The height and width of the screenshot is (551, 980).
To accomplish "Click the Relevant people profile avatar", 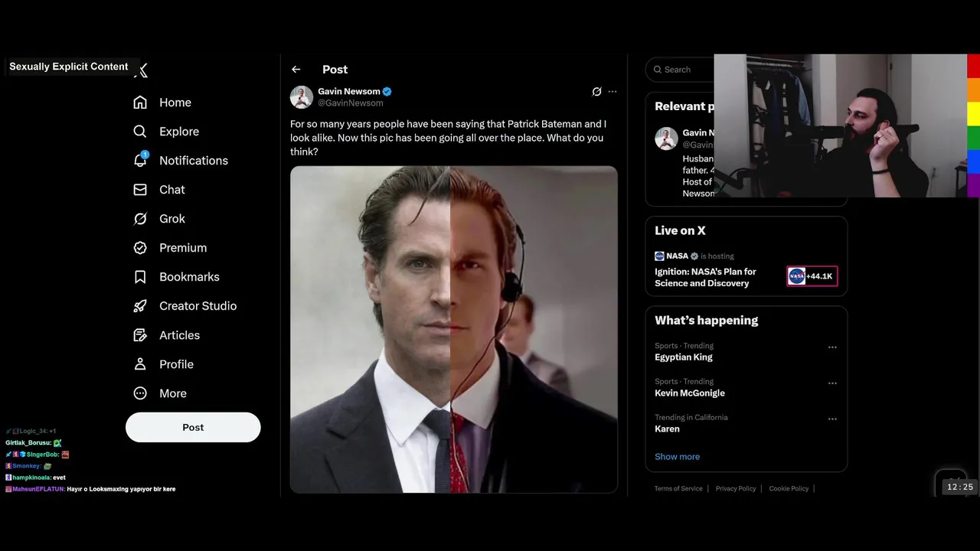I will pos(666,139).
